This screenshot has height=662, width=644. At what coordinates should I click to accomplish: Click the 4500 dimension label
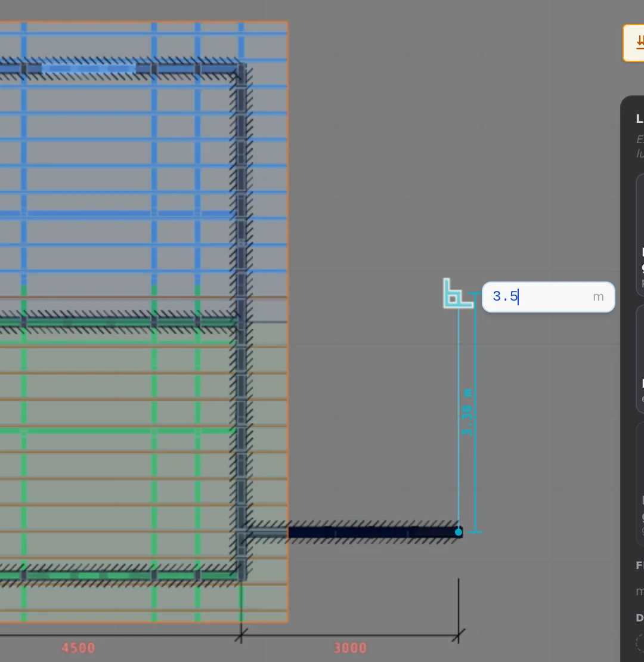79,648
